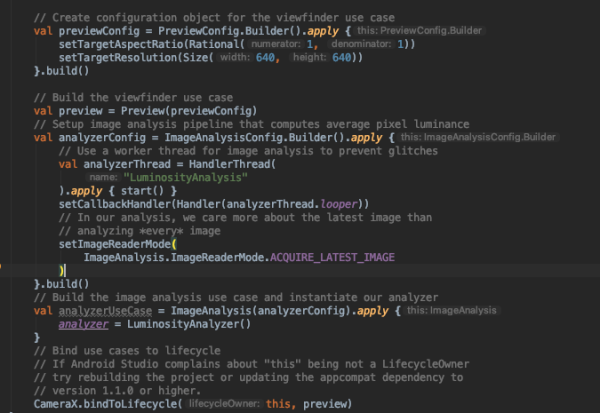The width and height of the screenshot is (600, 413).
Task: Click 'this' argument in bindToLifecycle
Action: tap(278, 404)
